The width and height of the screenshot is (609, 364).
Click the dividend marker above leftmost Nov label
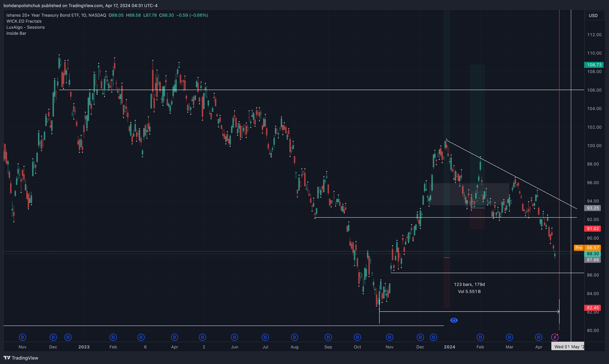point(23,337)
